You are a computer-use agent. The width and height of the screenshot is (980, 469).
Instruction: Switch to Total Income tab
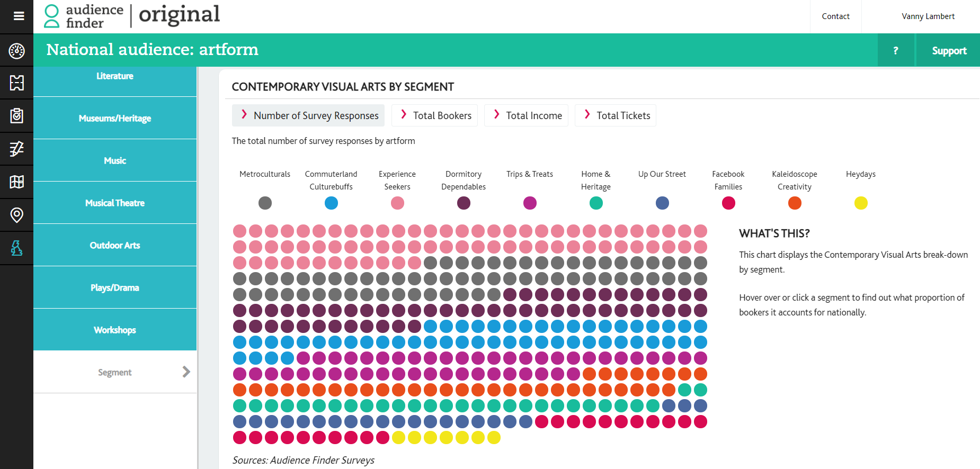coord(526,115)
